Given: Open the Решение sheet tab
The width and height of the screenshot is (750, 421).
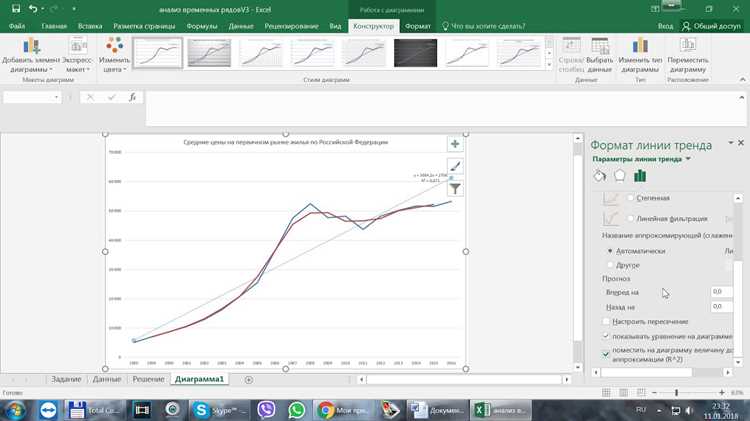Looking at the screenshot, I should [x=148, y=379].
